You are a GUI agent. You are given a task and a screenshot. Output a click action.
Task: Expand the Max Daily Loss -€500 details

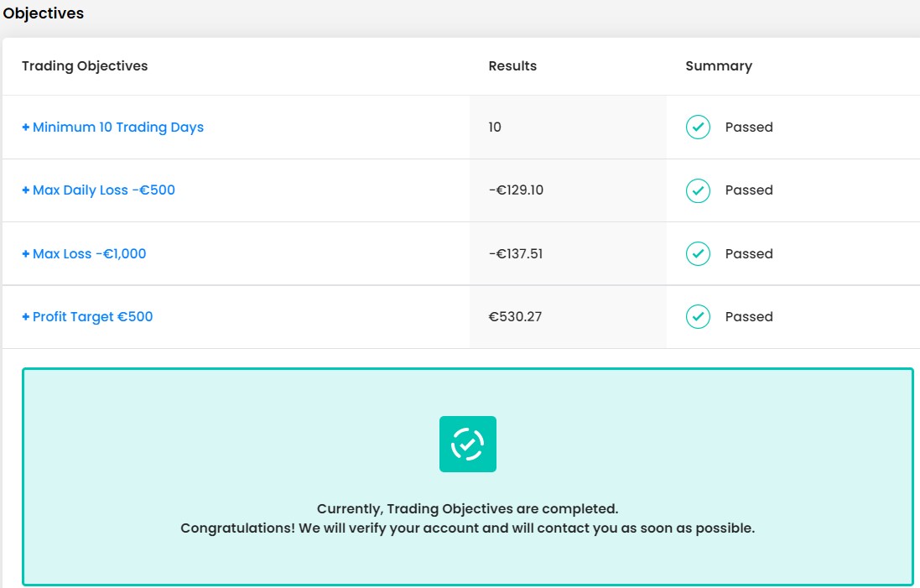[25, 190]
